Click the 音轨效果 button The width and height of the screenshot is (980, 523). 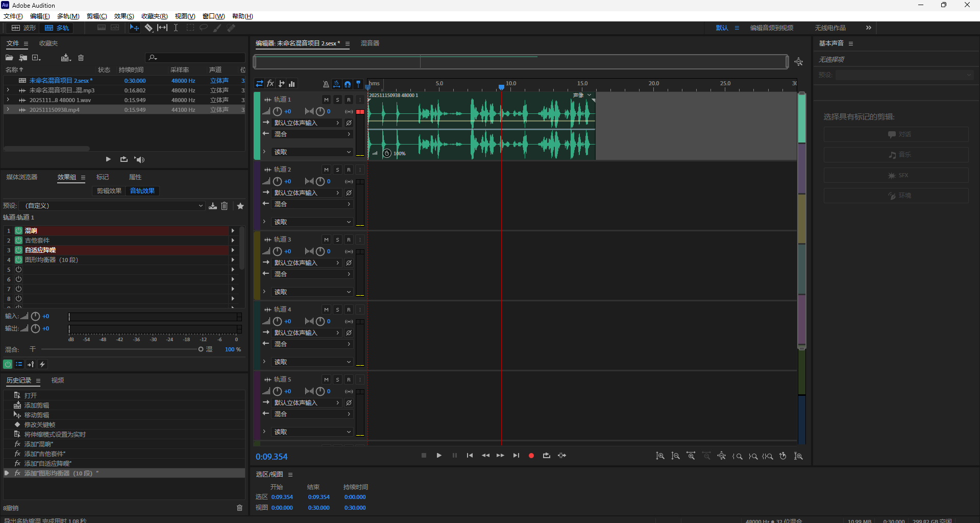(x=142, y=191)
